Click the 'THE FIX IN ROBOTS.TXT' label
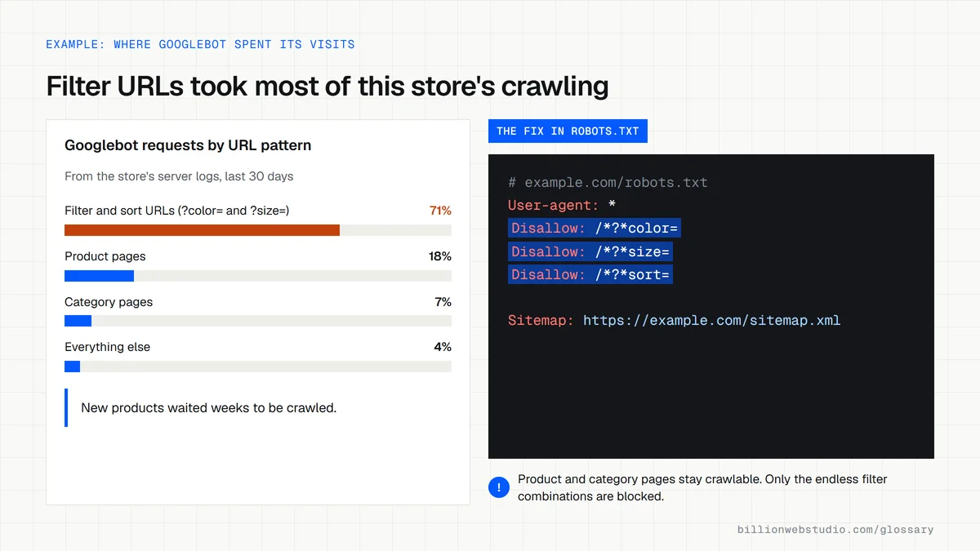The width and height of the screenshot is (980, 551). (x=568, y=131)
